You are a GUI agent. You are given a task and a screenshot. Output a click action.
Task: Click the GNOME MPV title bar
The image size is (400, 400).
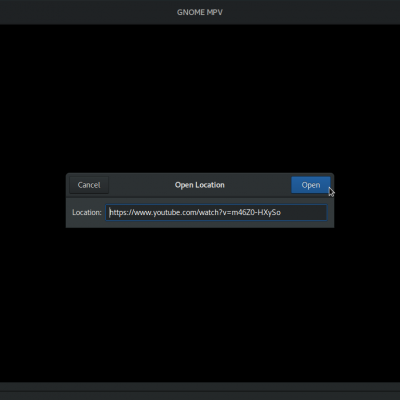pyautogui.click(x=200, y=12)
